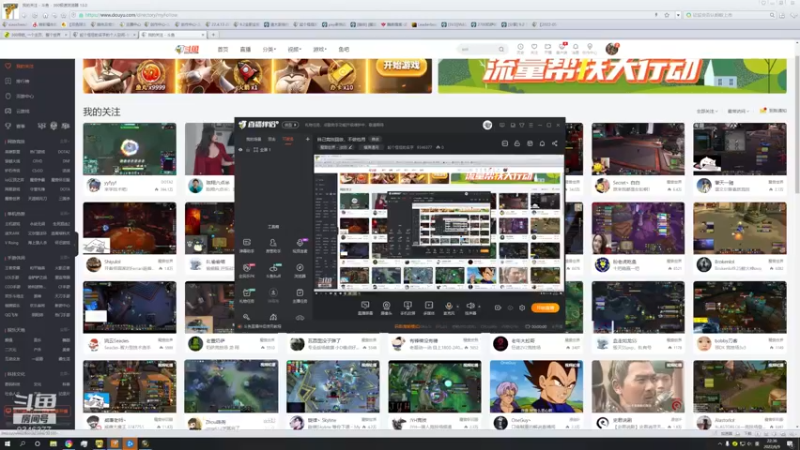Click the speaker icon in companion app
The image size is (800, 450).
470,307
